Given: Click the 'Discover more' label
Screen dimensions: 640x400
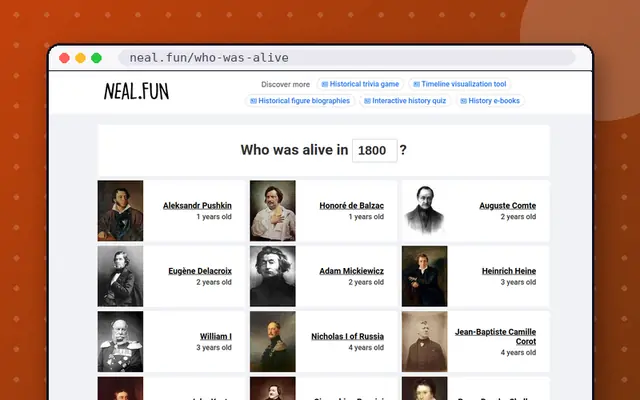Looking at the screenshot, I should click(285, 84).
